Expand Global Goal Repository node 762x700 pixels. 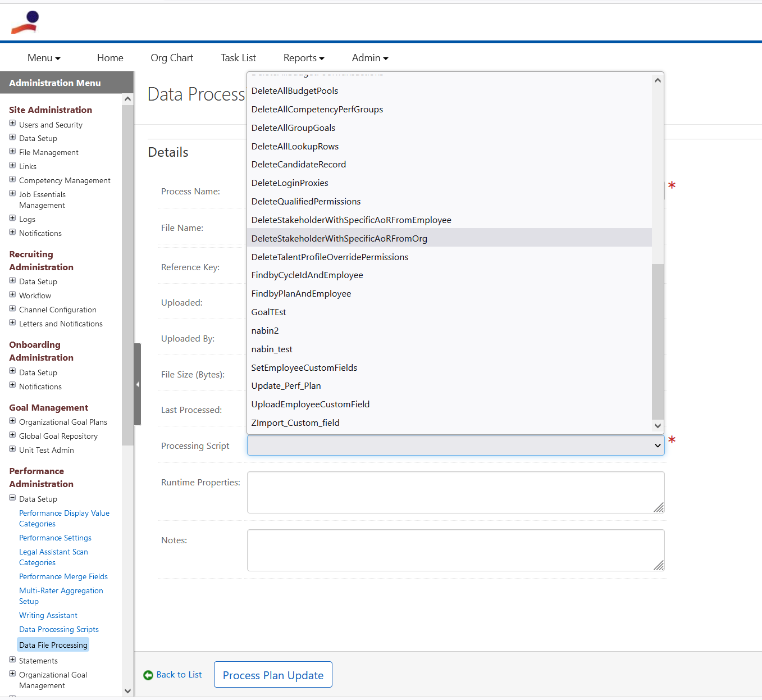coord(12,435)
